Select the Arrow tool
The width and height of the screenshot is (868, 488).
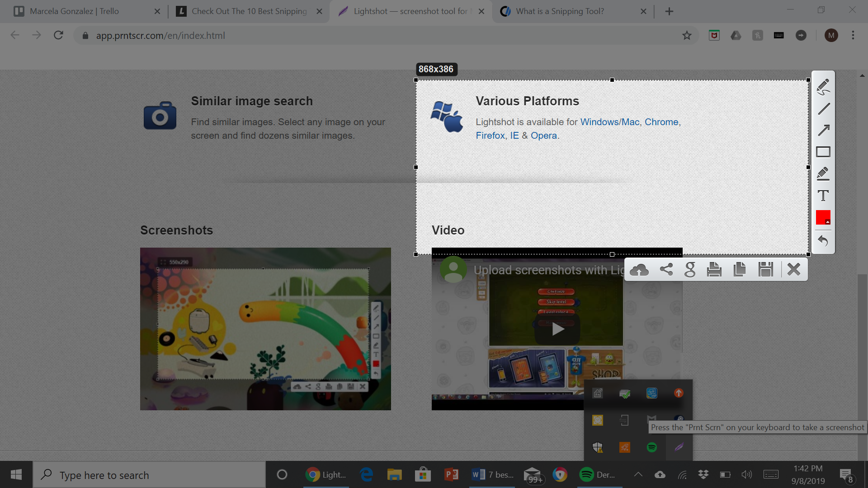823,130
